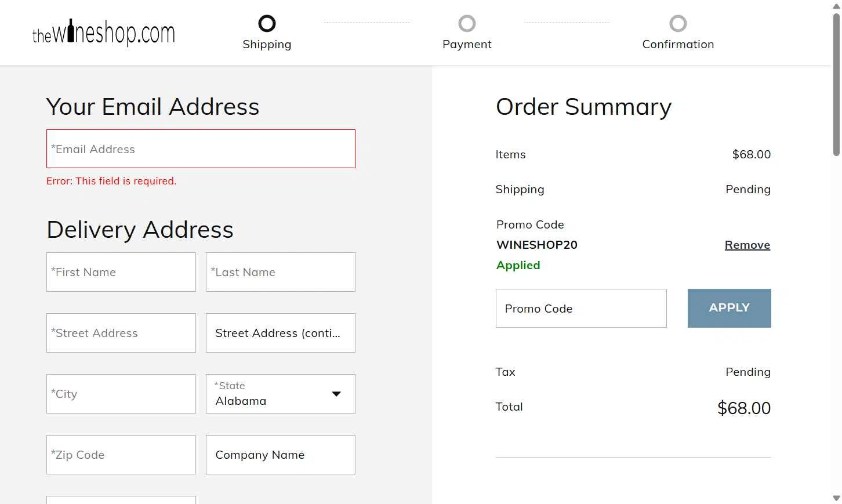The height and width of the screenshot is (504, 842).
Task: Open thewineshop.com logo home link
Action: pos(103,32)
